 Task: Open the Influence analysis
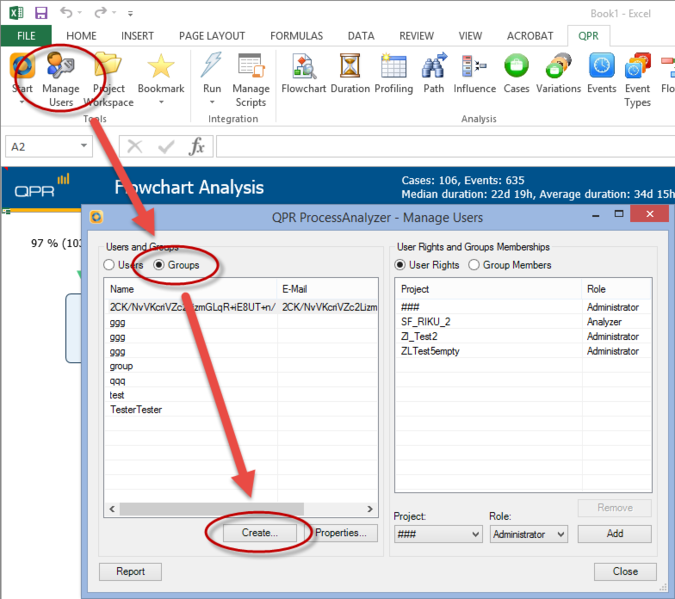474,73
